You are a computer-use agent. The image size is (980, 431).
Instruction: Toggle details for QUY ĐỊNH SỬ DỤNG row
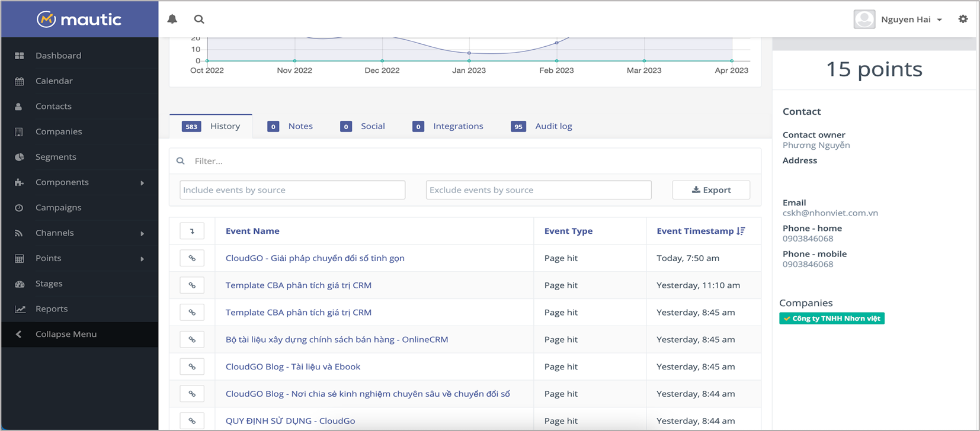192,421
